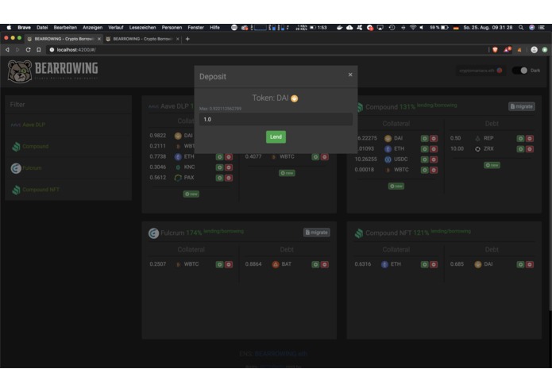The image size is (552, 392).
Task: Open Spotlight search in menu bar
Action: click(521, 28)
